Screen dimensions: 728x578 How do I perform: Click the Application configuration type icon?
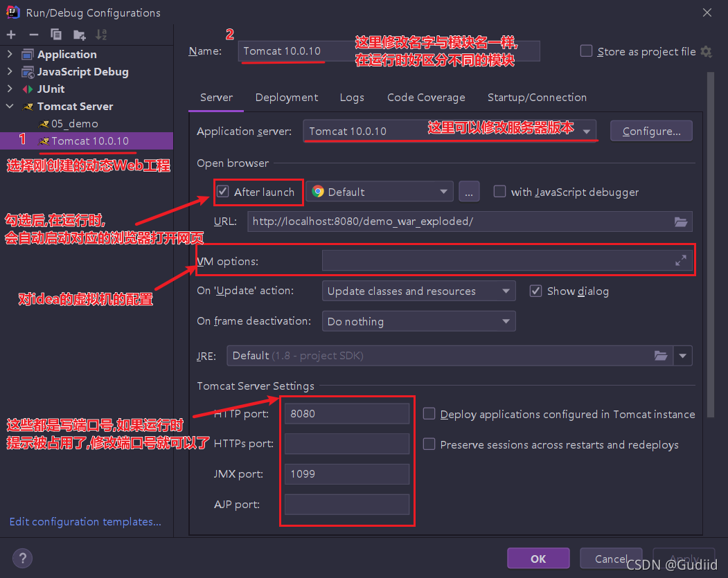point(28,54)
